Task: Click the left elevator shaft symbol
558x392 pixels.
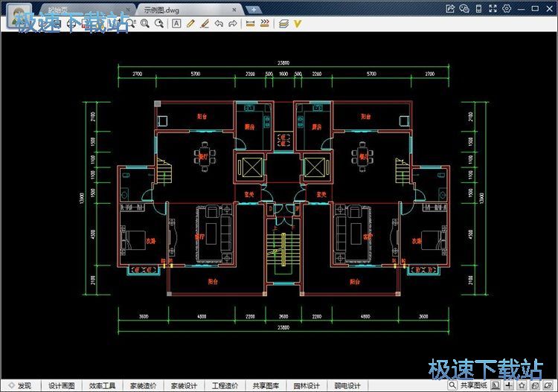Action: [x=252, y=167]
